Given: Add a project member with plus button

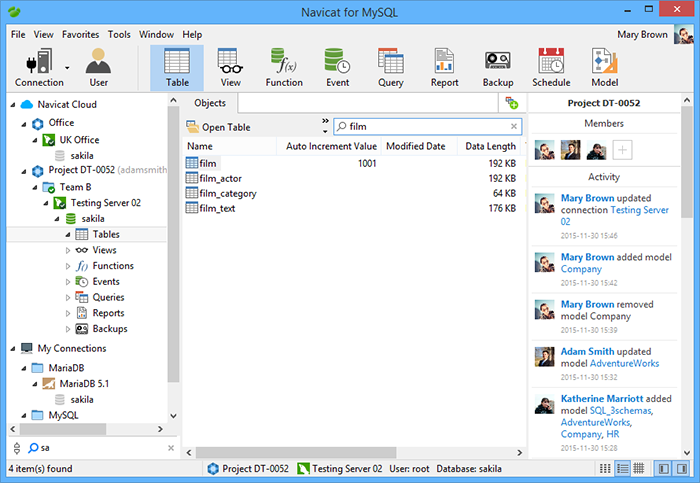Looking at the screenshot, I should click(x=622, y=150).
